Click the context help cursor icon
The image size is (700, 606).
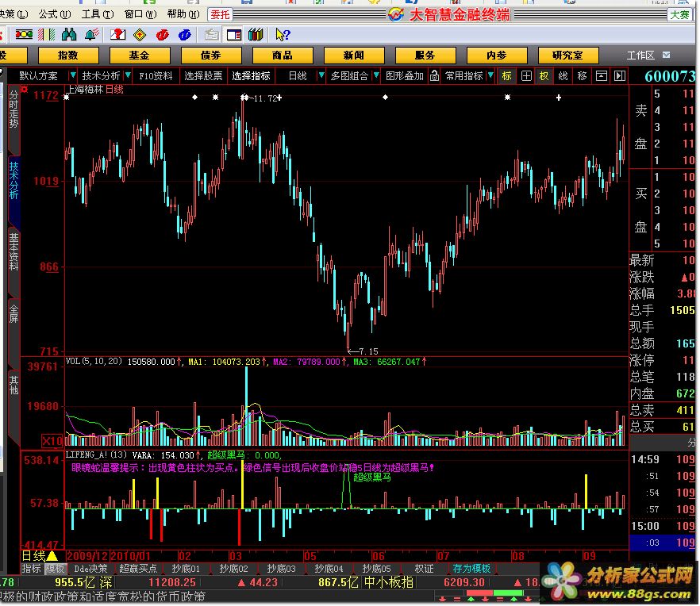click(283, 34)
